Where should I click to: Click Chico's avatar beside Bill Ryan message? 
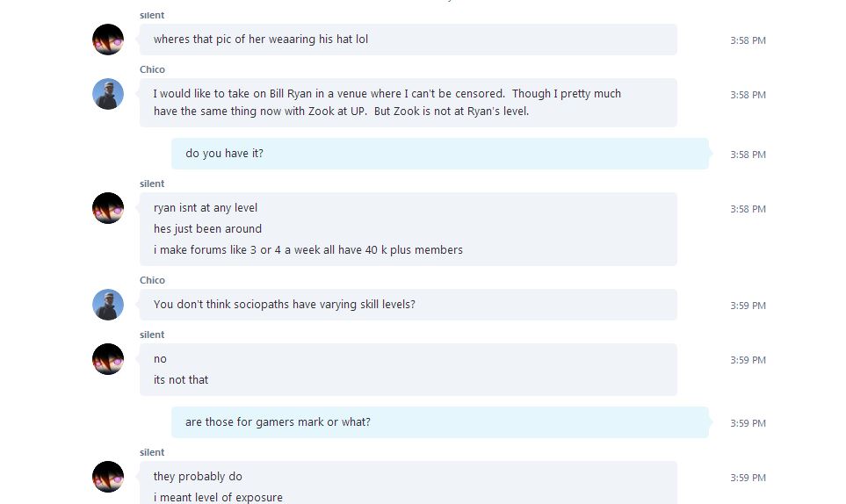click(x=108, y=94)
